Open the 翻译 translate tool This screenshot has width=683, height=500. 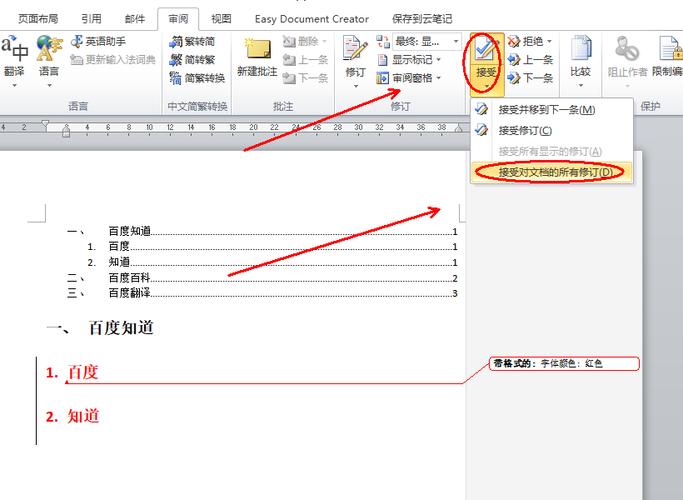coord(14,54)
